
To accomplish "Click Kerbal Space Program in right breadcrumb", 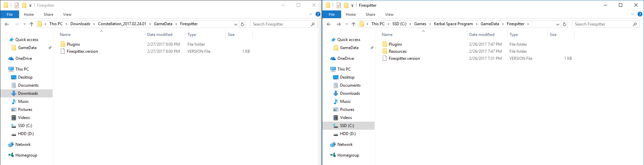I will [x=453, y=24].
